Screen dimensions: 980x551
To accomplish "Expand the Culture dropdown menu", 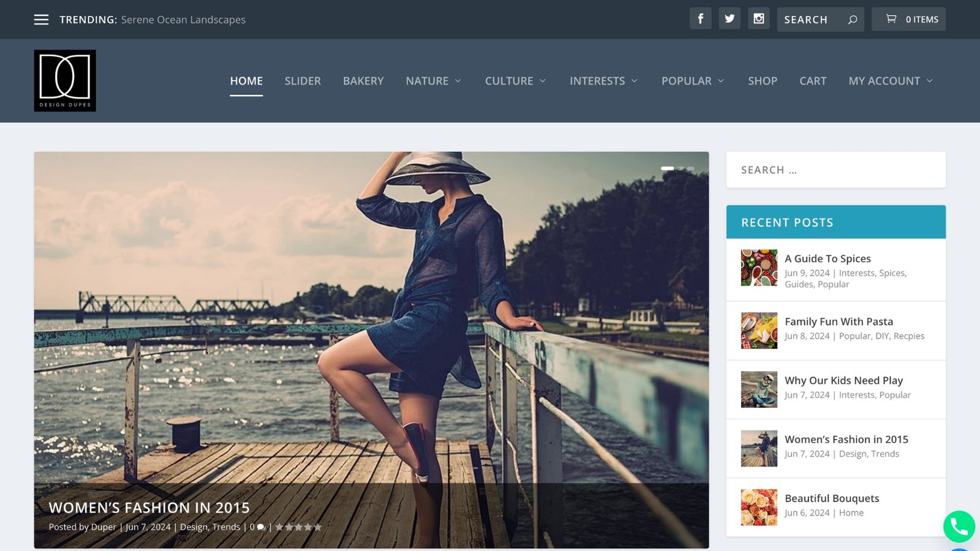I will [515, 81].
